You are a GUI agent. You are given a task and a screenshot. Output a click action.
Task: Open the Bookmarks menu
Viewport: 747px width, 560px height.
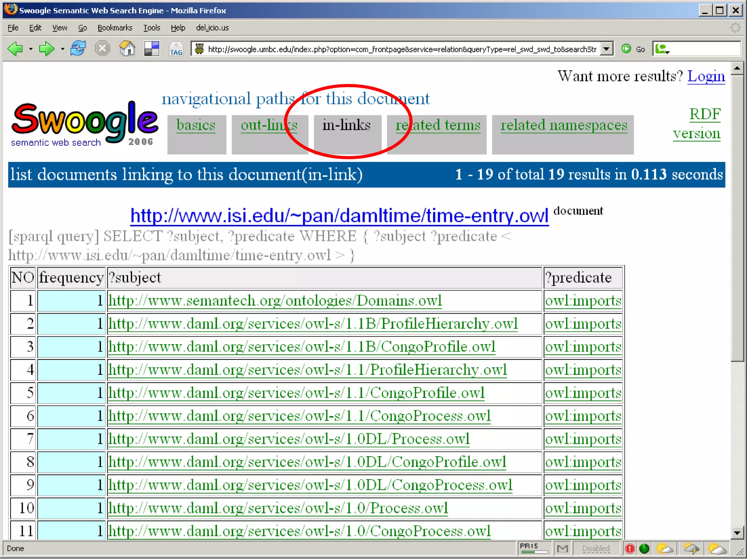point(115,28)
